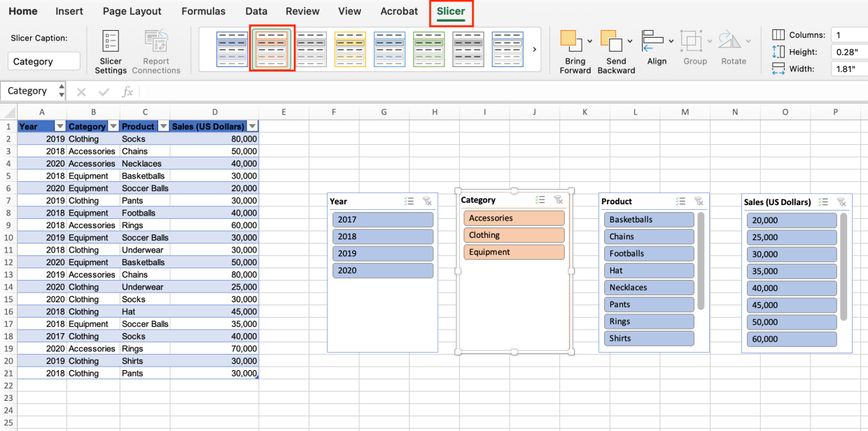Toggle Accessories in the Category slicer
The image size is (868, 431).
[x=514, y=218]
